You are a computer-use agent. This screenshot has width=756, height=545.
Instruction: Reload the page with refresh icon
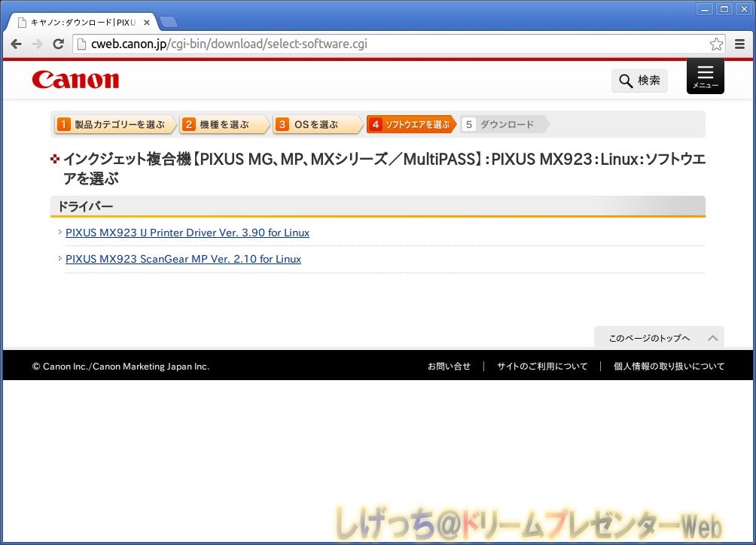coord(58,44)
